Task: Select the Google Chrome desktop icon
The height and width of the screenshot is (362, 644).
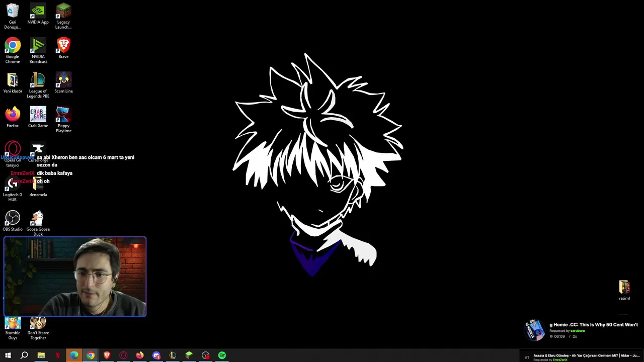Action: 13,51
